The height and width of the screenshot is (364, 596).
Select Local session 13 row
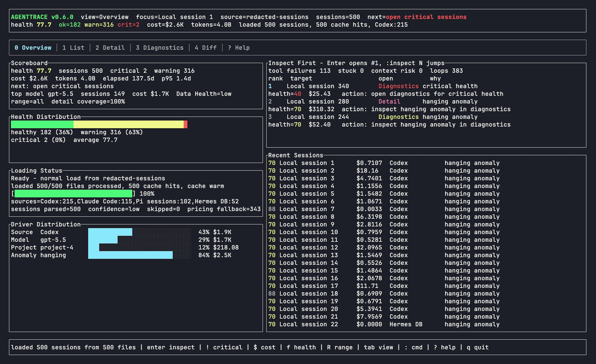pyautogui.click(x=384, y=255)
